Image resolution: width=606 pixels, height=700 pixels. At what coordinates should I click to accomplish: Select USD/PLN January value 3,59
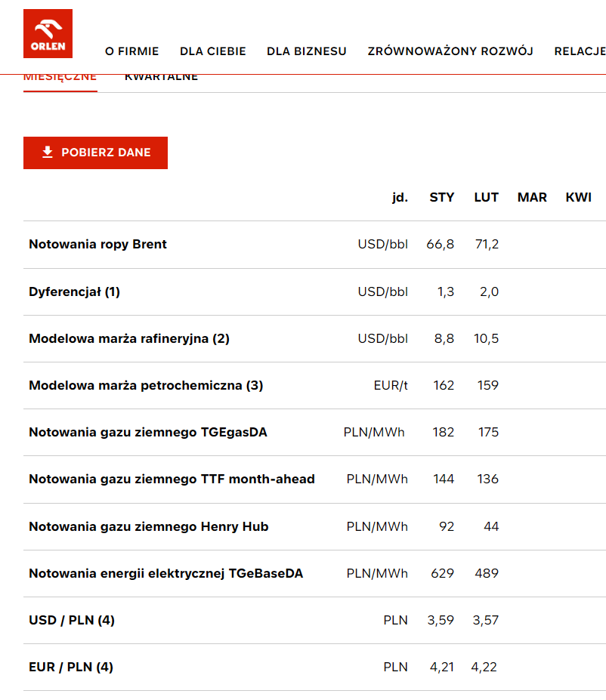[441, 620]
